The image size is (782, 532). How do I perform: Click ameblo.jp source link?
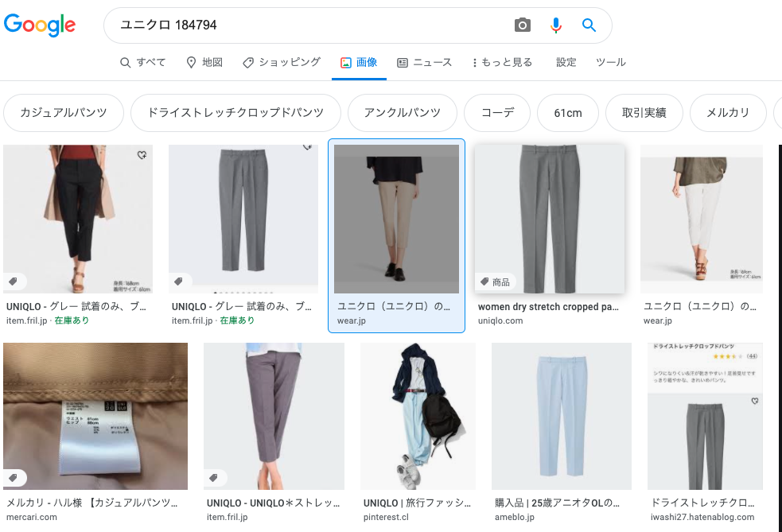(x=514, y=517)
